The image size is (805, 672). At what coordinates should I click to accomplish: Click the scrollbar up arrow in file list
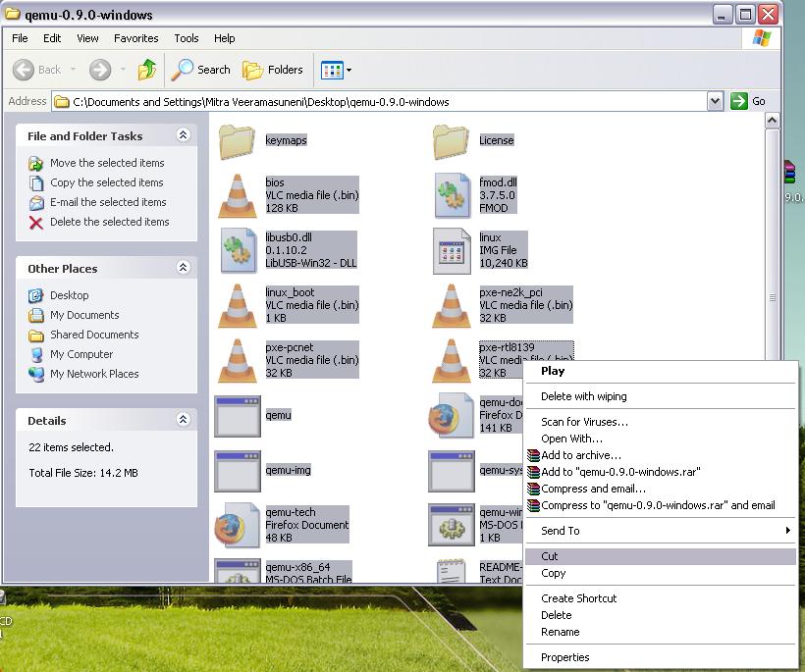pos(772,121)
